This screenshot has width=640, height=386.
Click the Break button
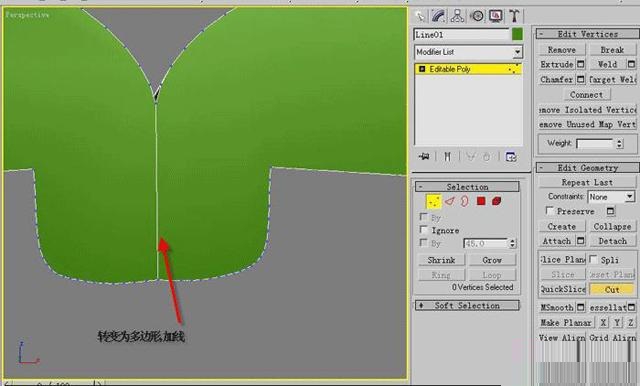[612, 50]
